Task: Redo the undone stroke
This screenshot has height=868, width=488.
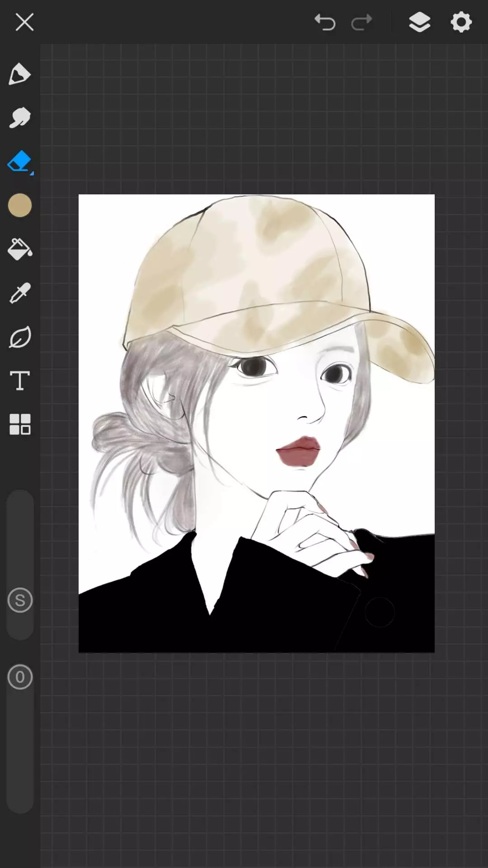Action: (361, 22)
